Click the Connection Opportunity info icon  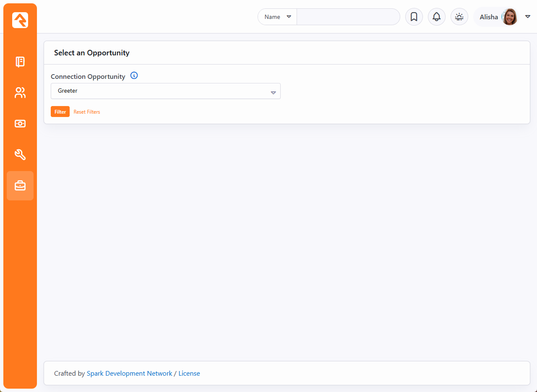[x=134, y=76]
